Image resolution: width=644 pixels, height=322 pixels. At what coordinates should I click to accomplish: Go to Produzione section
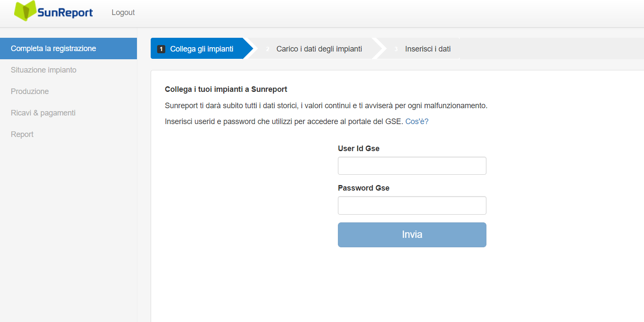68,91
